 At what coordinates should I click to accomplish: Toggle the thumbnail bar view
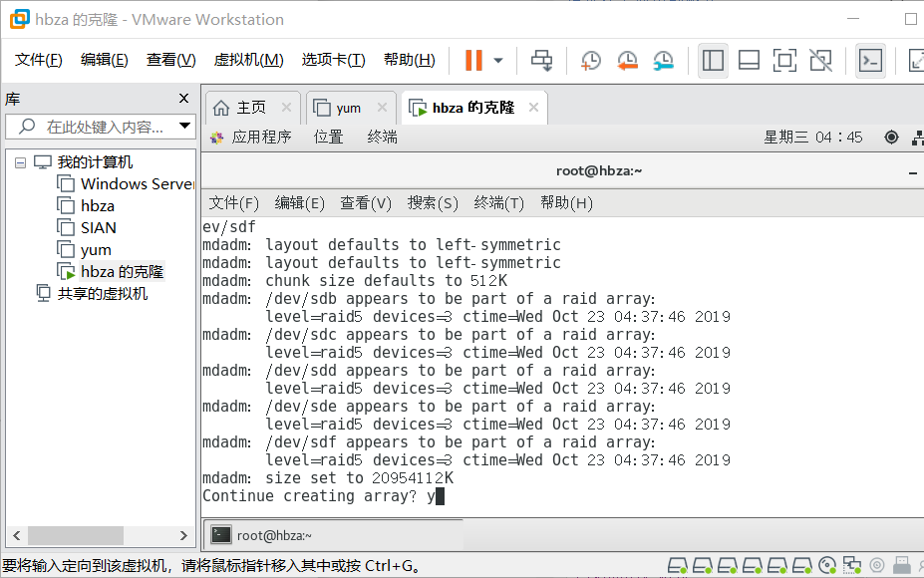click(x=749, y=60)
